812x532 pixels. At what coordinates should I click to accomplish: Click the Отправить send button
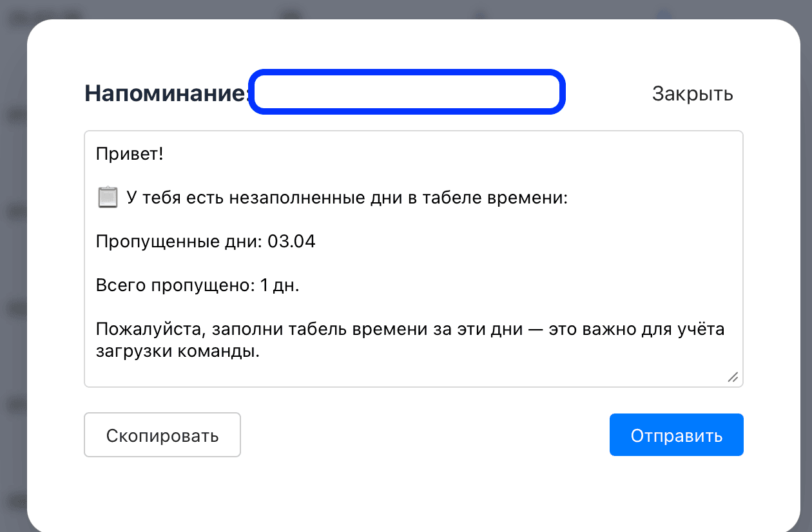pyautogui.click(x=676, y=435)
